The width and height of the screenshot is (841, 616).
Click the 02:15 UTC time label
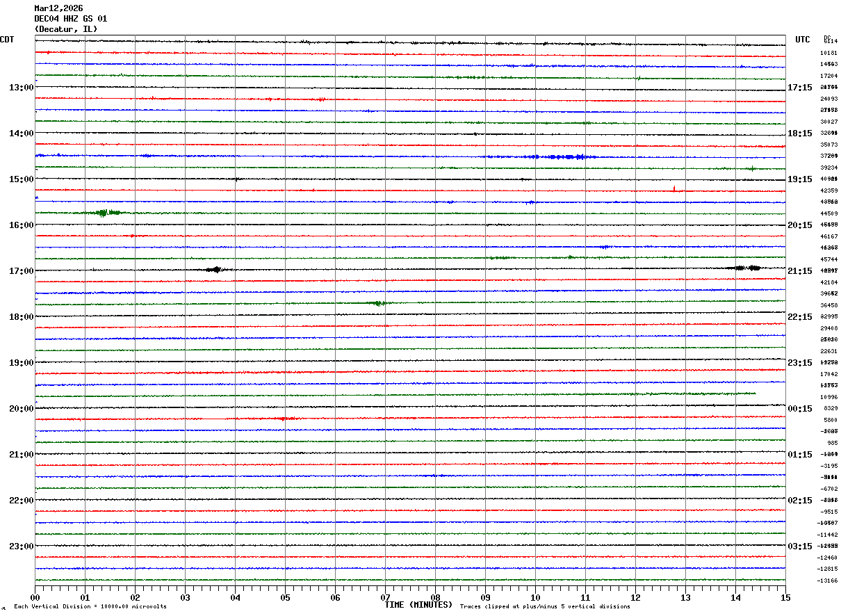pos(800,501)
